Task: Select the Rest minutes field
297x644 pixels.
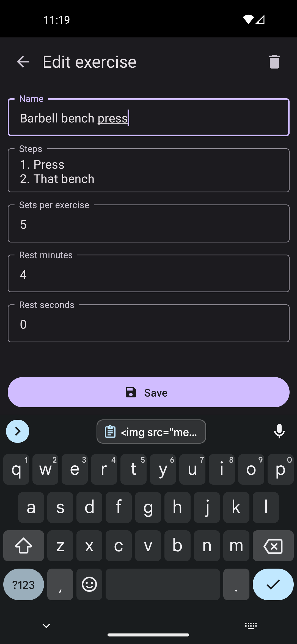Action: [148, 274]
